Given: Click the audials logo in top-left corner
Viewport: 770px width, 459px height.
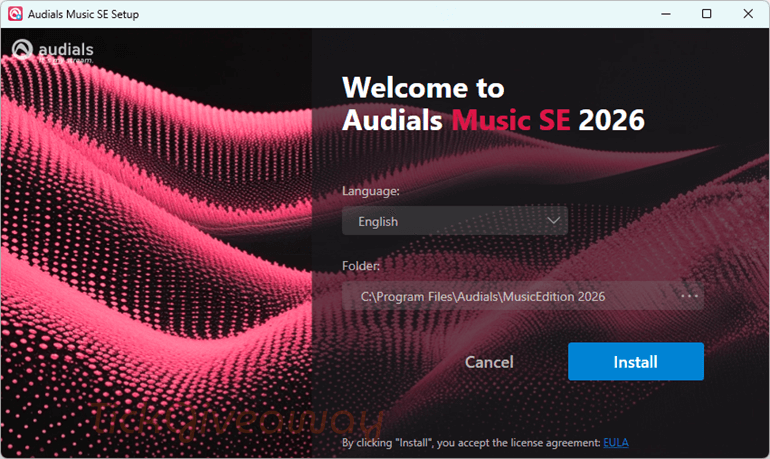Looking at the screenshot, I should [x=52, y=51].
